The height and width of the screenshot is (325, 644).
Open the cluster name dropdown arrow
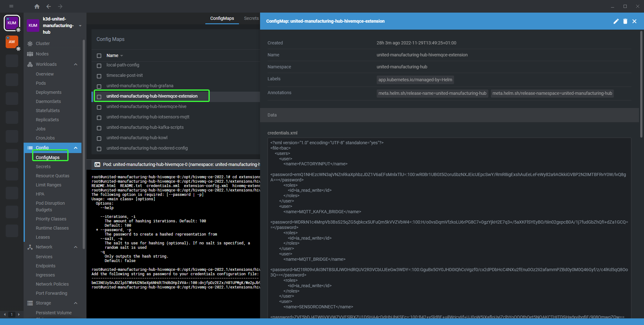(80, 26)
